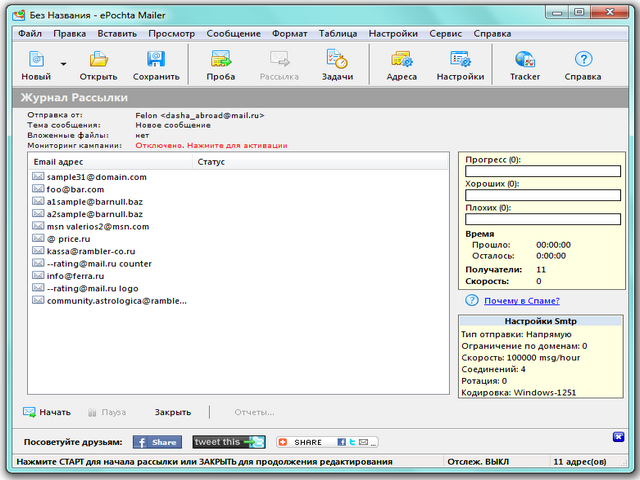This screenshot has height=480, width=640.
Task: Open the Таблица menu
Action: click(338, 33)
